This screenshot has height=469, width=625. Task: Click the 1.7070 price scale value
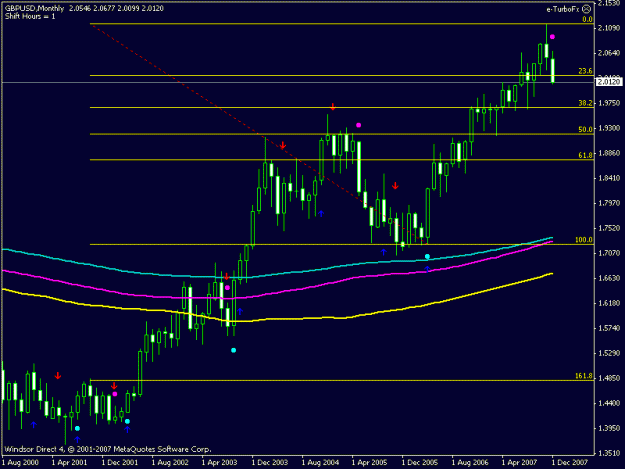pyautogui.click(x=609, y=253)
